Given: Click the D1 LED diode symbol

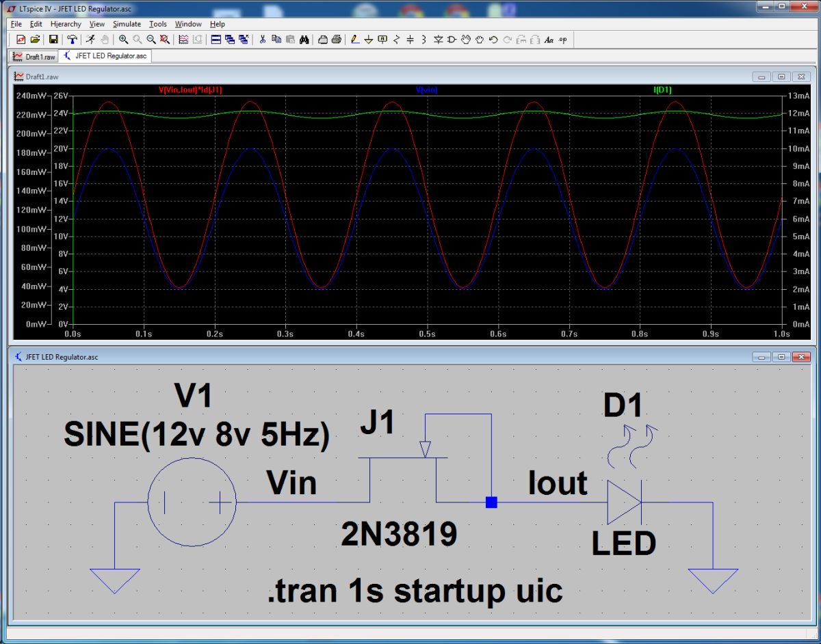Looking at the screenshot, I should 624,502.
